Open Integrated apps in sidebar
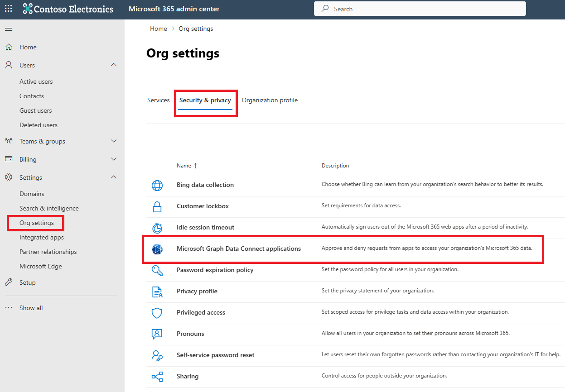Screen dimensions: 565x392 coord(42,237)
